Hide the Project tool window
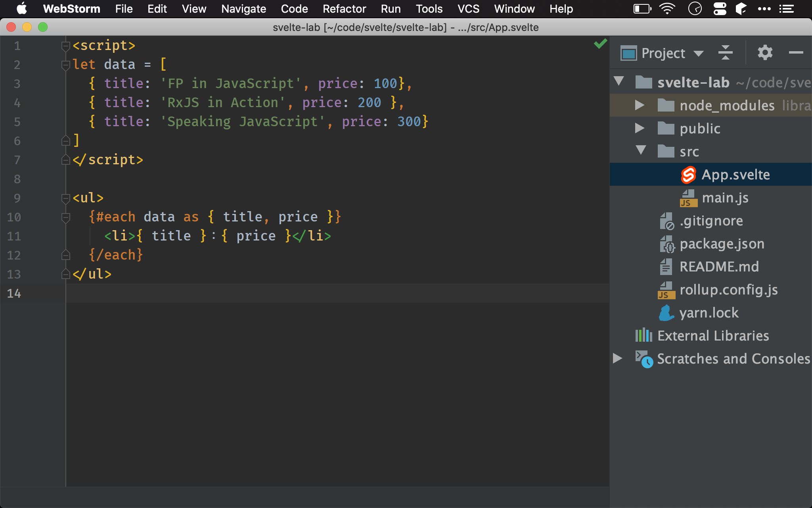The height and width of the screenshot is (508, 812). [x=796, y=52]
